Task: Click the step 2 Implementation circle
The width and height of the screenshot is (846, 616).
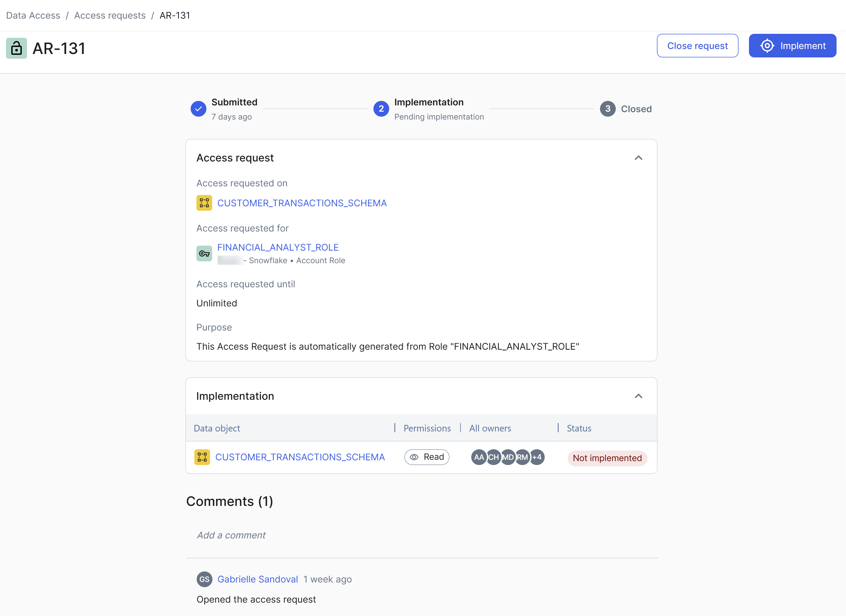Action: (381, 109)
